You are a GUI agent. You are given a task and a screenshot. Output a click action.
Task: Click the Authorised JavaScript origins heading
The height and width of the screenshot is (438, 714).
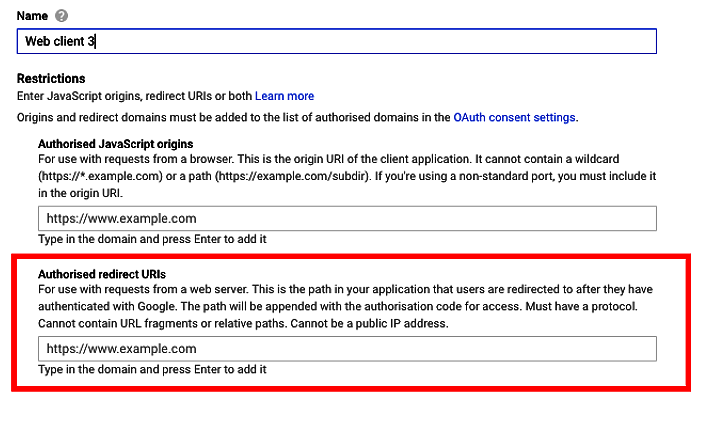116,144
